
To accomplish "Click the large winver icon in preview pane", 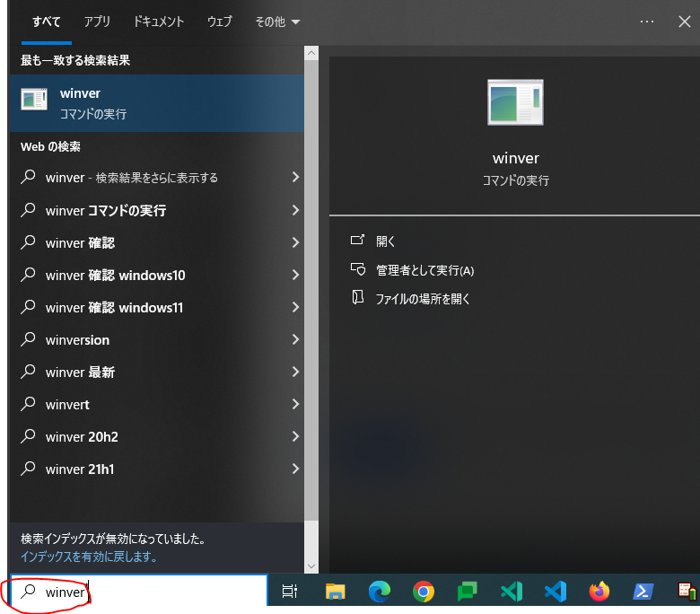I will 515,102.
